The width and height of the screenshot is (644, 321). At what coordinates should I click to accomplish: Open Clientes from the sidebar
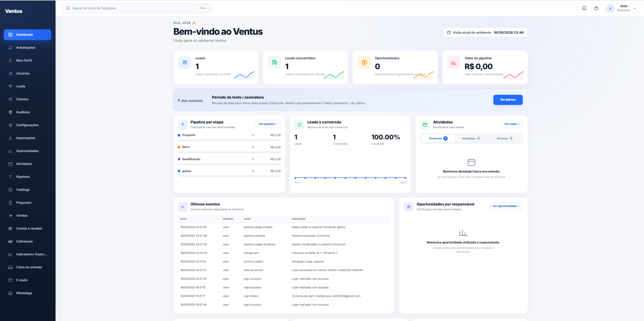coord(27,99)
